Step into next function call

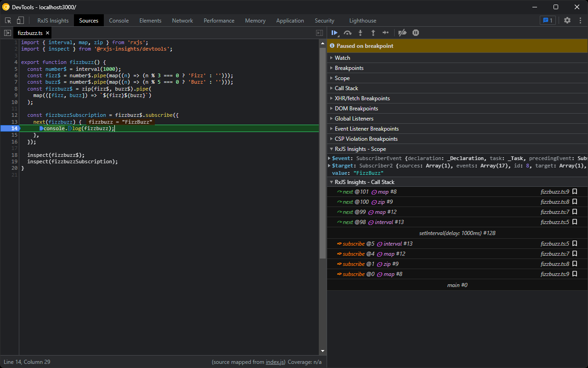click(x=361, y=33)
